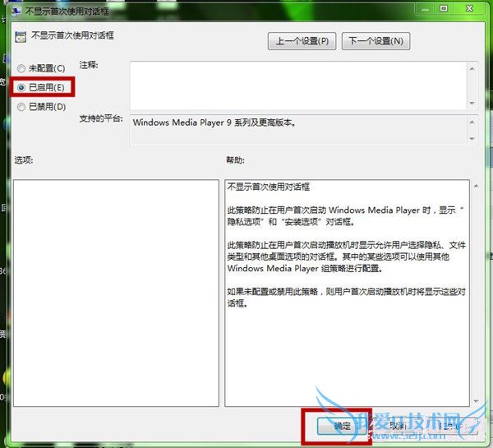
Task: Click text "Windows Media Player 9 系列及更高版本。"
Action: (214, 122)
